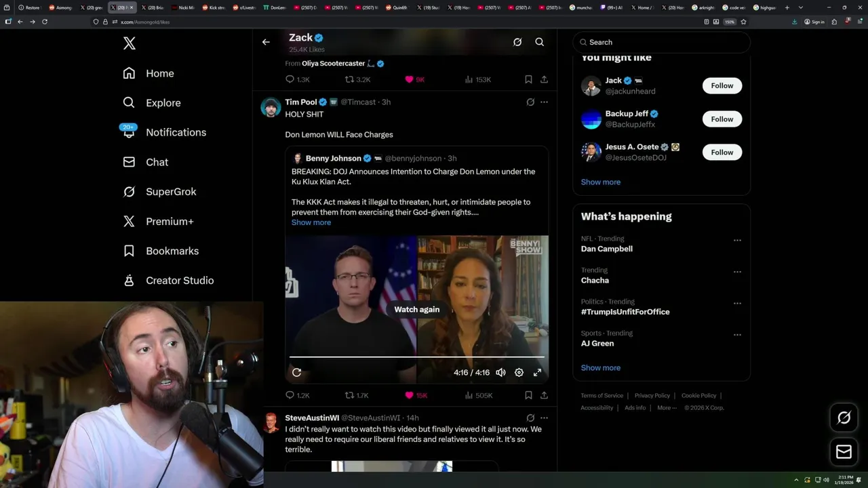Open the floating Grok button
Image resolution: width=868 pixels, height=488 pixels.
(x=844, y=418)
